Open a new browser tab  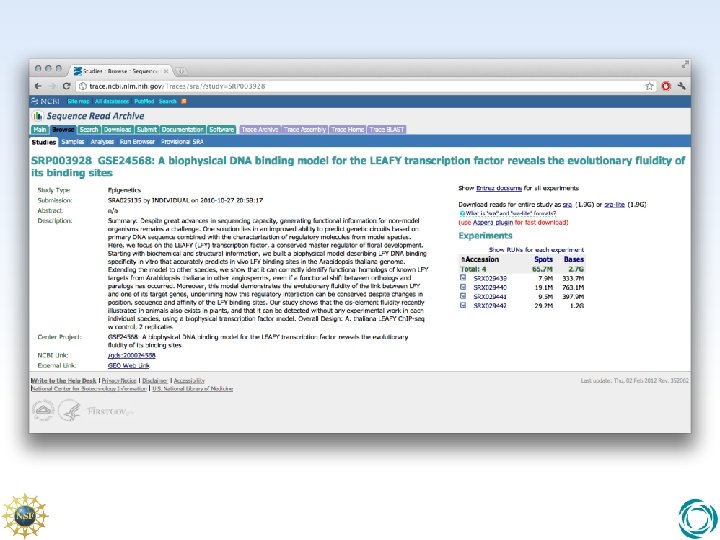[181, 71]
